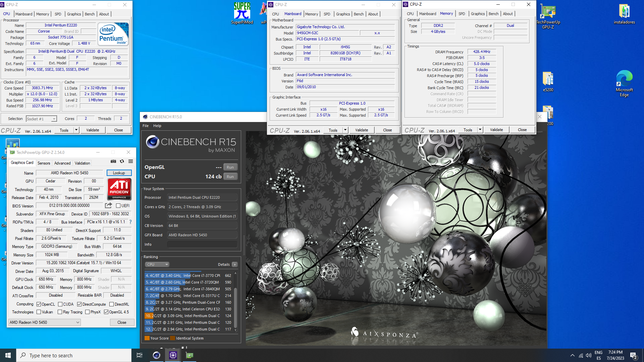
Task: Click Cinebench Details arrow button
Action: click(235, 264)
